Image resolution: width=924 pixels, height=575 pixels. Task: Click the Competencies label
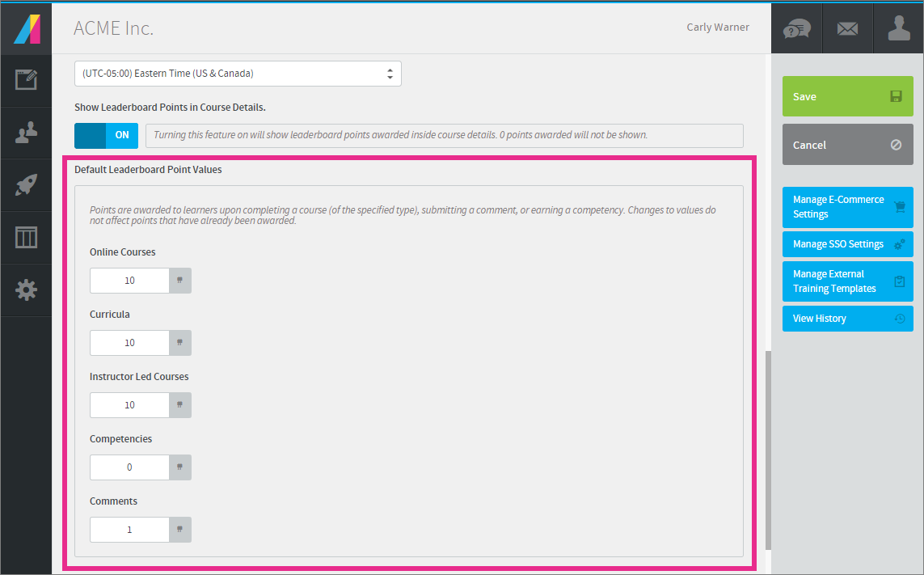pos(120,439)
